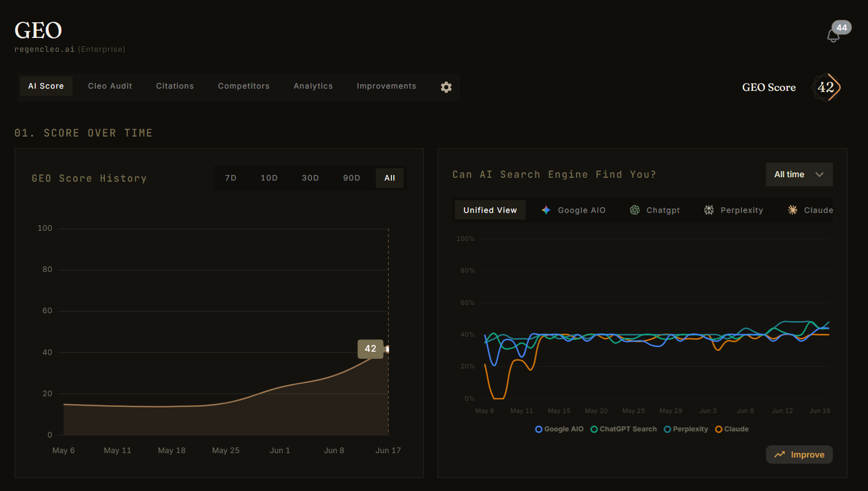Click the GEO Score History title
The width and height of the screenshot is (868, 491).
89,178
